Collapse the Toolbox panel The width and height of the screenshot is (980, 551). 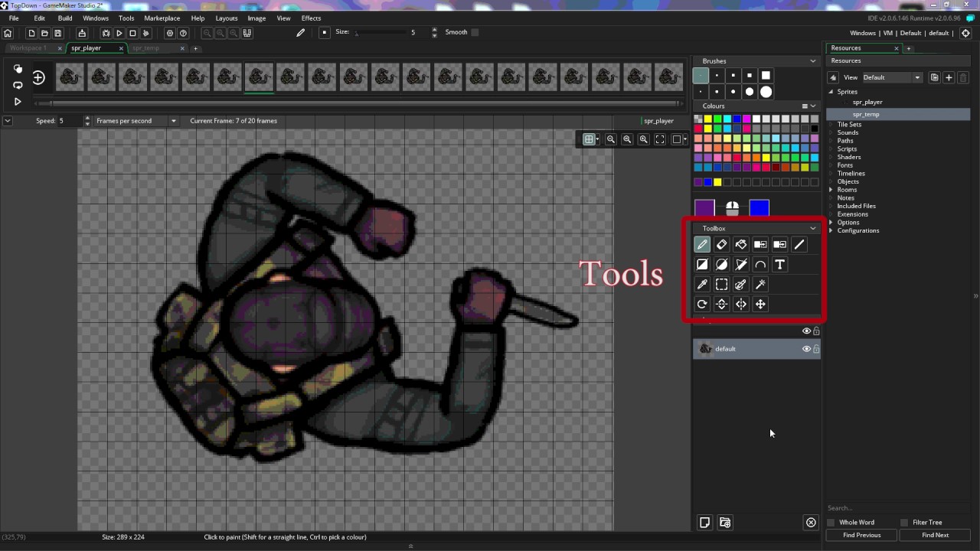(x=813, y=229)
